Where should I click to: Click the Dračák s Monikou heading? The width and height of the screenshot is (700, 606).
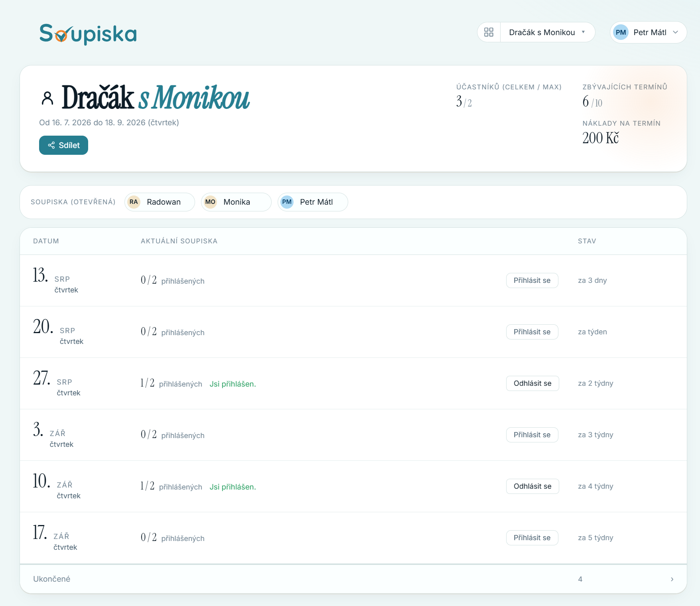coord(156,97)
